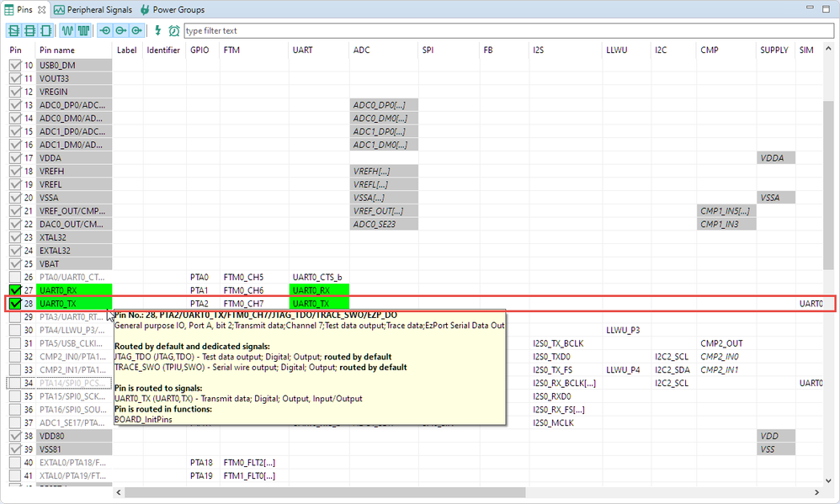840x504 pixels.
Task: Click the horizontal scrollbar thumb
Action: click(x=325, y=492)
